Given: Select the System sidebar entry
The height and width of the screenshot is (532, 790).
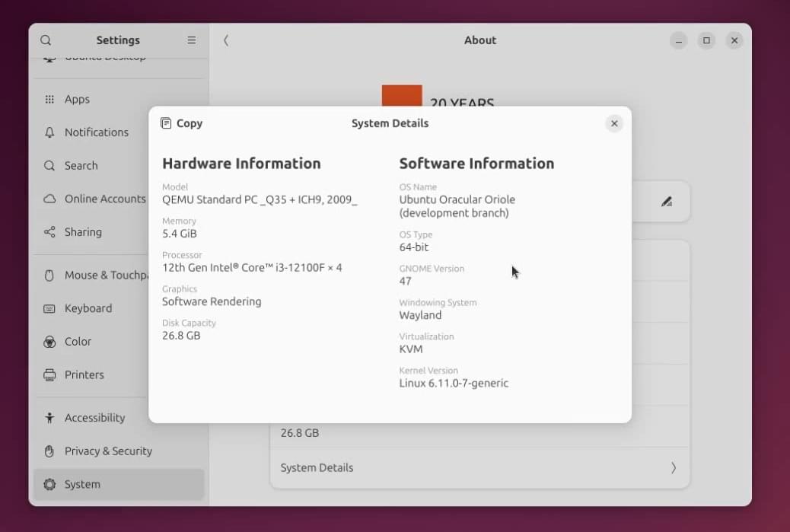Looking at the screenshot, I should [119, 485].
